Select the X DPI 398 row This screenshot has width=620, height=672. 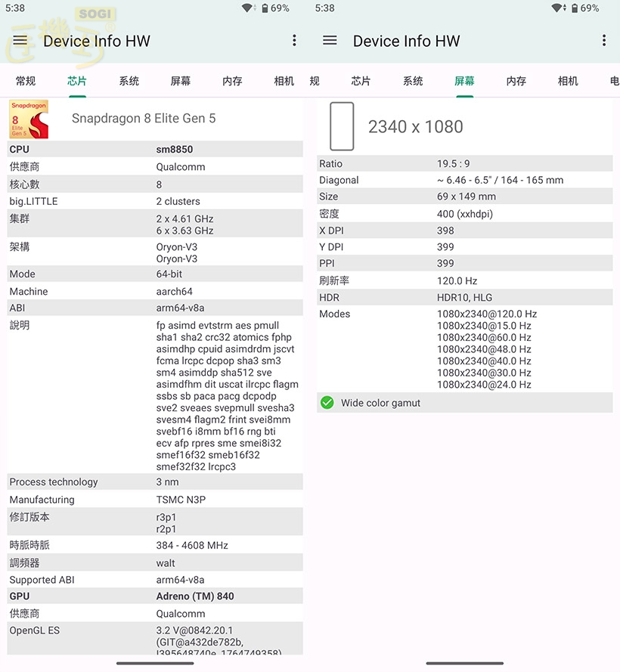pyautogui.click(x=465, y=230)
